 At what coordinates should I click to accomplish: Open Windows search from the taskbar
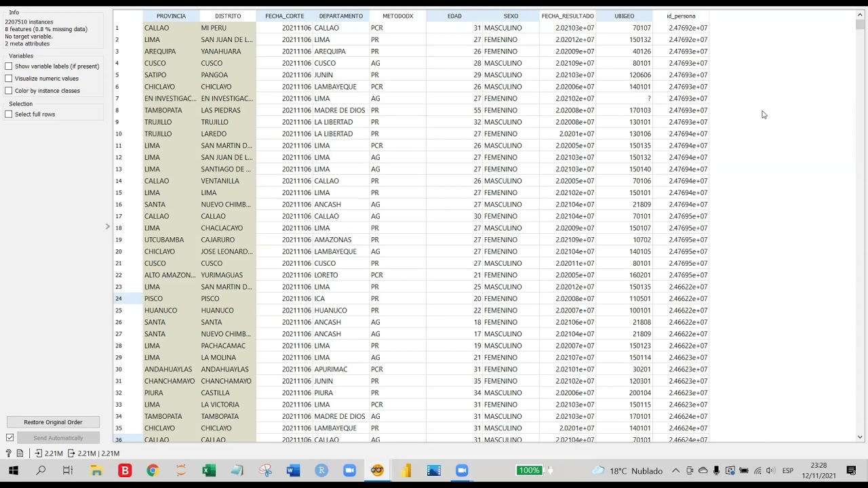41,470
